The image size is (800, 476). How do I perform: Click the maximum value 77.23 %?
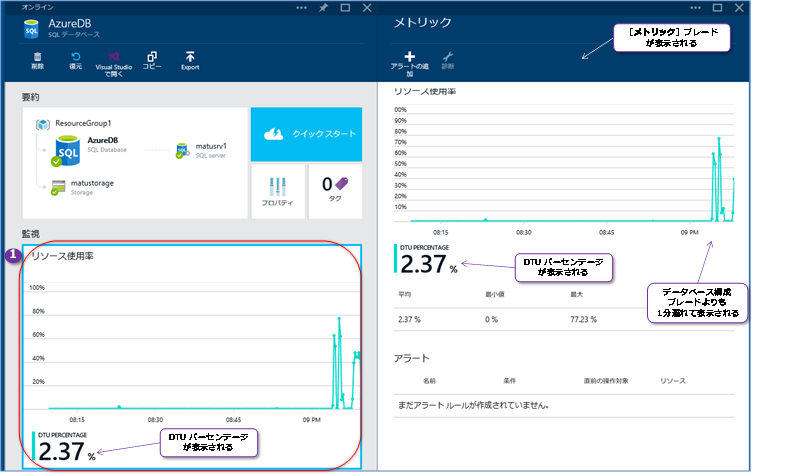[584, 319]
